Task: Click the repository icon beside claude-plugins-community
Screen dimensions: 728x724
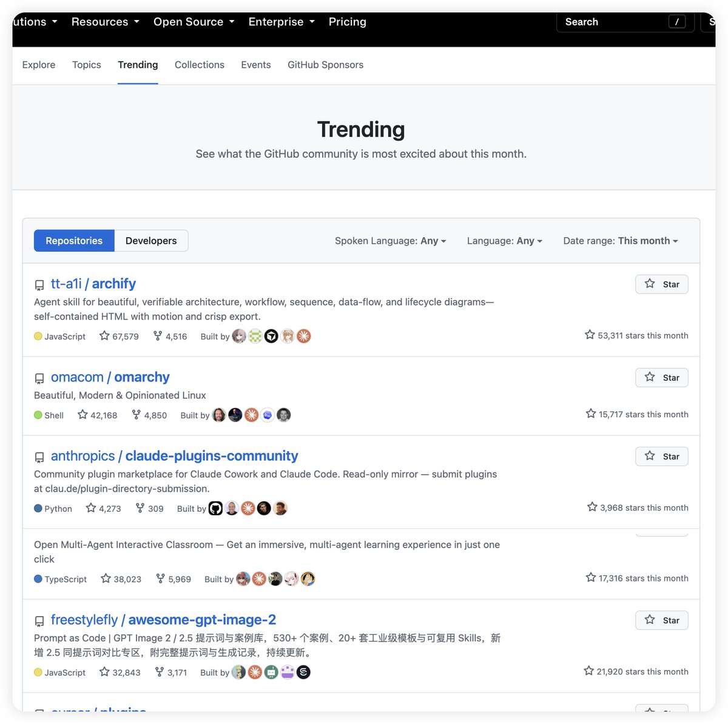Action: [x=39, y=457]
